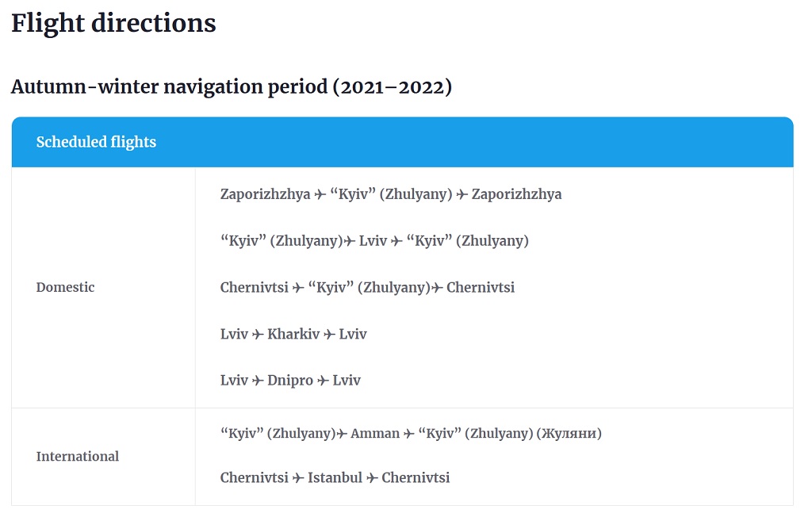Image resolution: width=812 pixels, height=521 pixels.
Task: Click the Chernivtsi Istanbul Chernivtsi route
Action: pos(335,478)
